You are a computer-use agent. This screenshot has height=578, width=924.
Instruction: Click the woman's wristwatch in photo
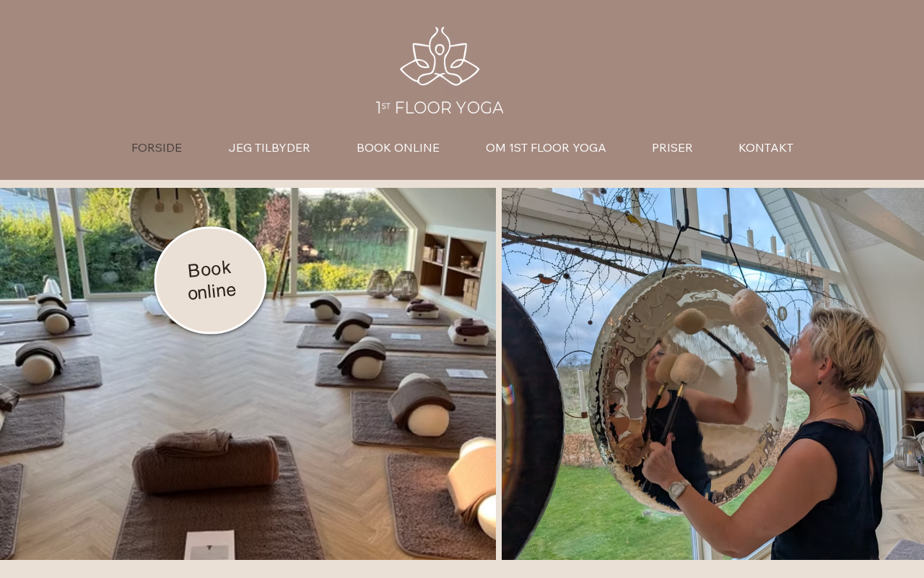[678, 489]
